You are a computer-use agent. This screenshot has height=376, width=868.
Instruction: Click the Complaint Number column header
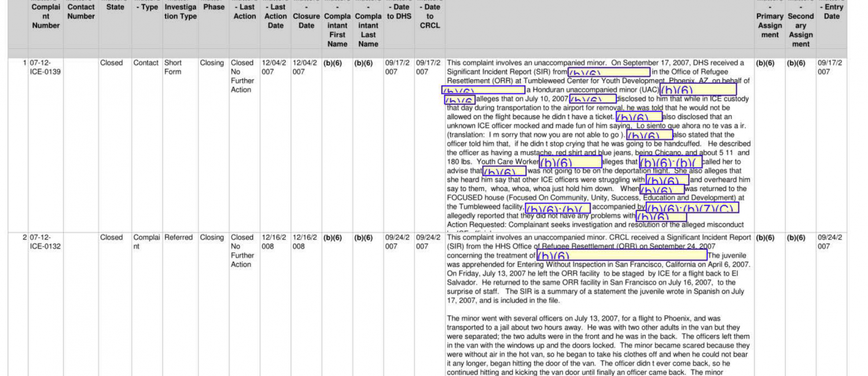[x=46, y=16]
